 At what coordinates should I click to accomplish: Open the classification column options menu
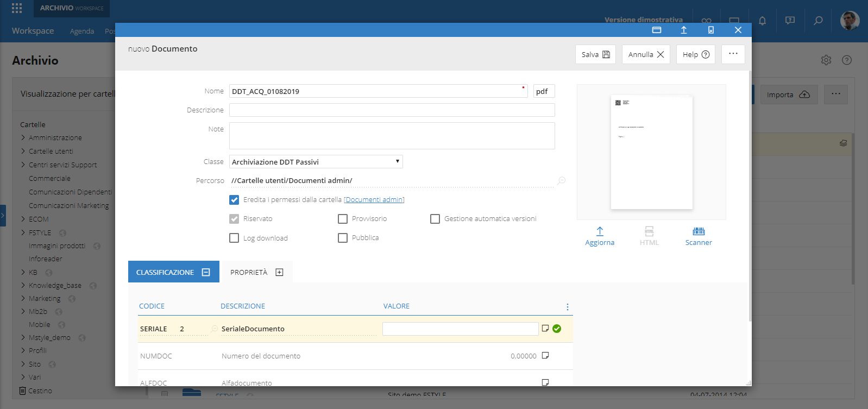568,307
